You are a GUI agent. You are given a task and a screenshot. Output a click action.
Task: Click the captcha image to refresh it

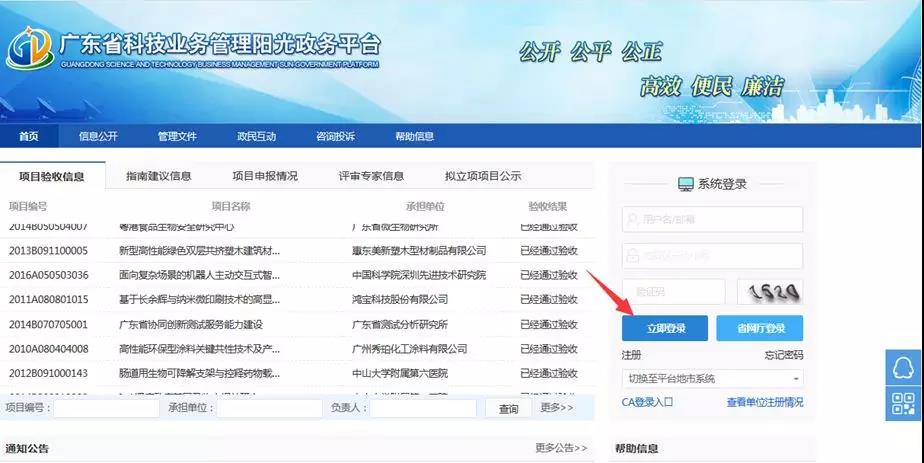pyautogui.click(x=769, y=291)
